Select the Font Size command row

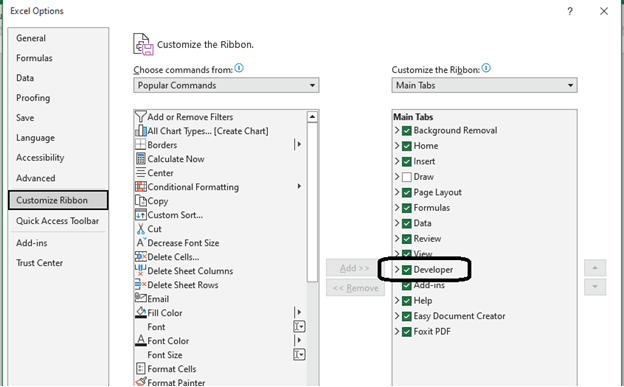(220, 355)
